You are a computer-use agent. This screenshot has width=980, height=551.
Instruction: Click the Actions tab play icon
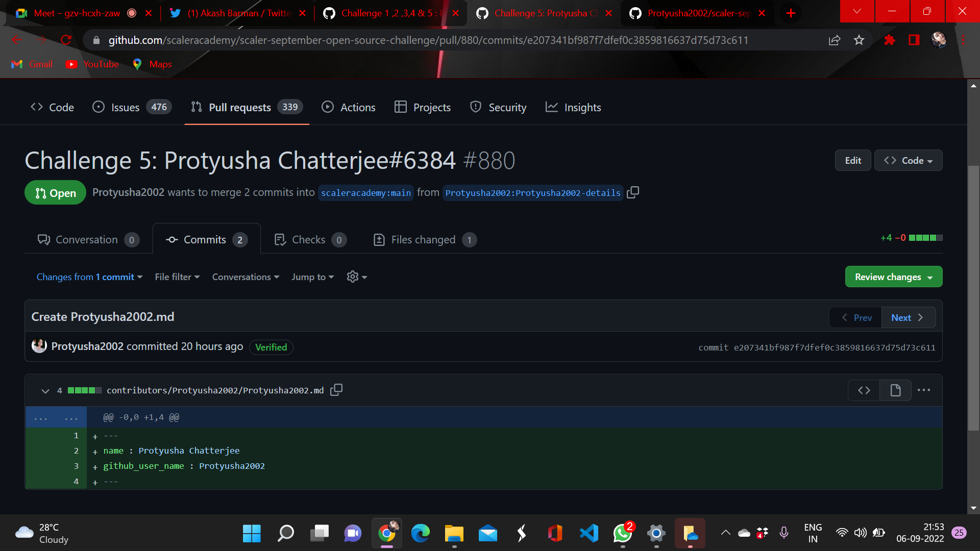327,107
